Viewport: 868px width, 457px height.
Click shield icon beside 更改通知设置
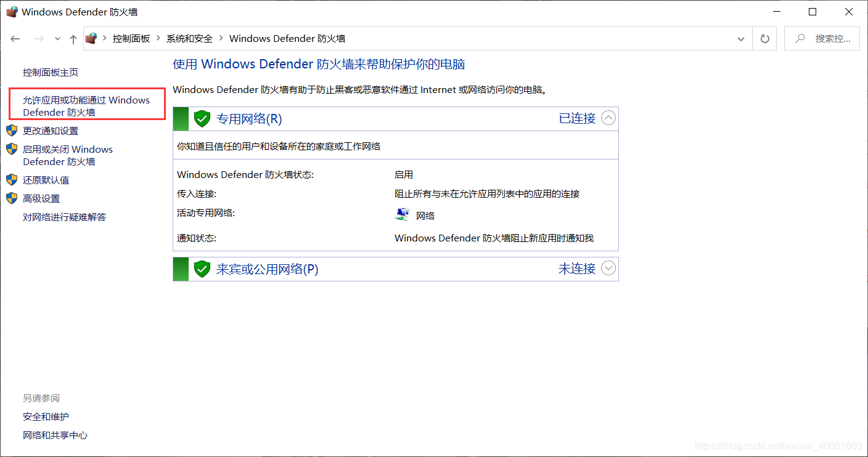(x=12, y=131)
